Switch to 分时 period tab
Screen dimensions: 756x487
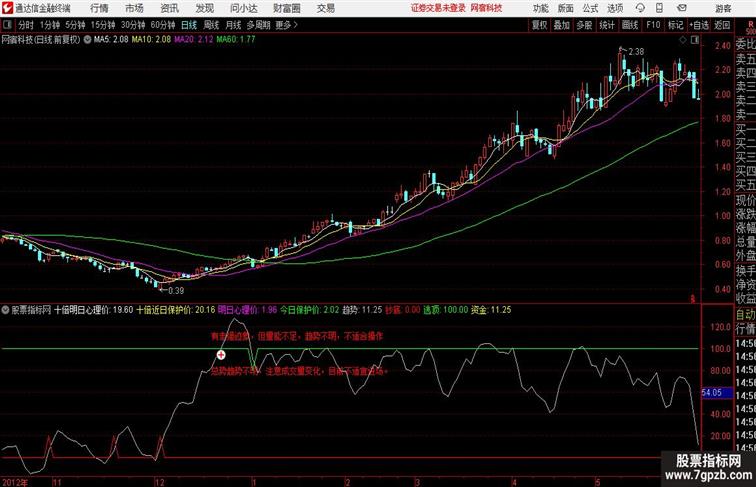pyautogui.click(x=26, y=25)
